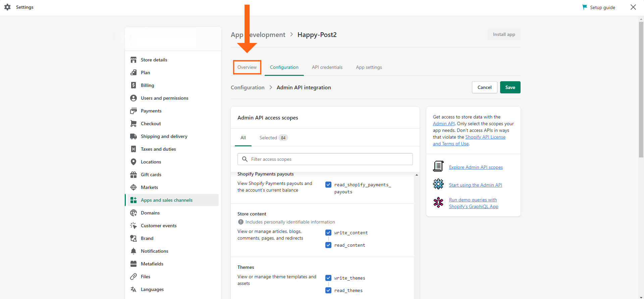Click the Setup guide flag icon
Image resolution: width=644 pixels, height=299 pixels.
point(585,7)
